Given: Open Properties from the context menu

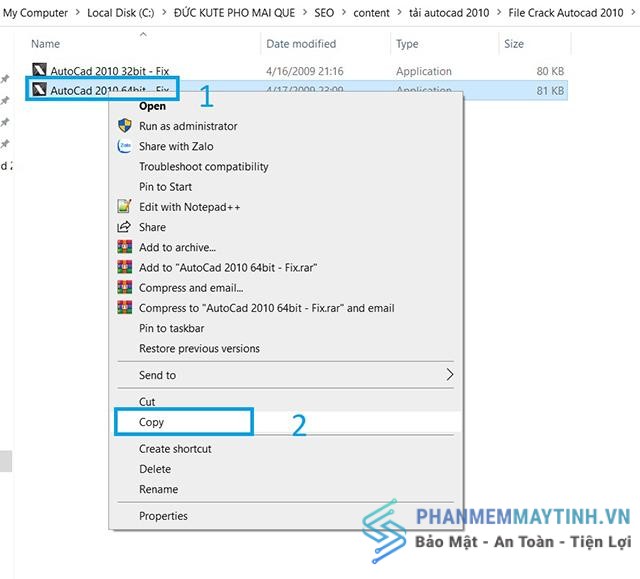Looking at the screenshot, I should click(163, 516).
